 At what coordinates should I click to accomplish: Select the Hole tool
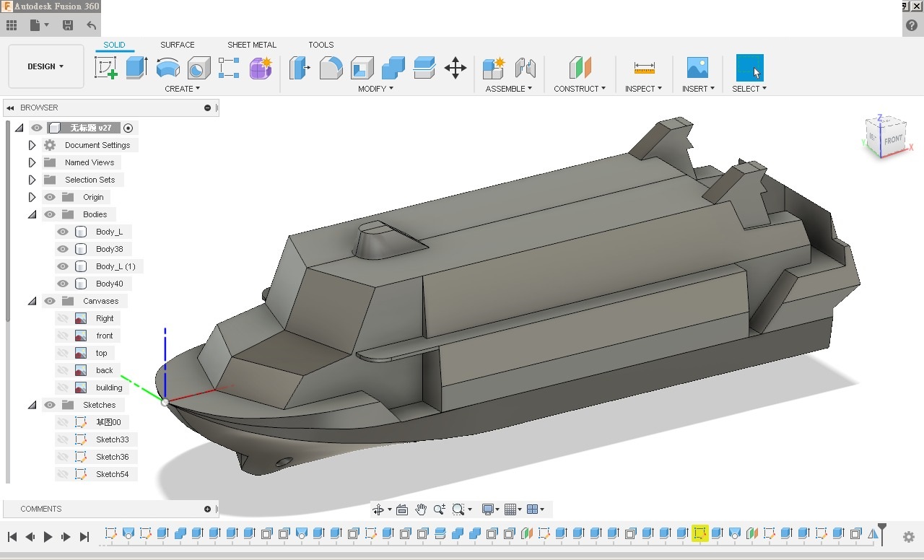point(199,68)
